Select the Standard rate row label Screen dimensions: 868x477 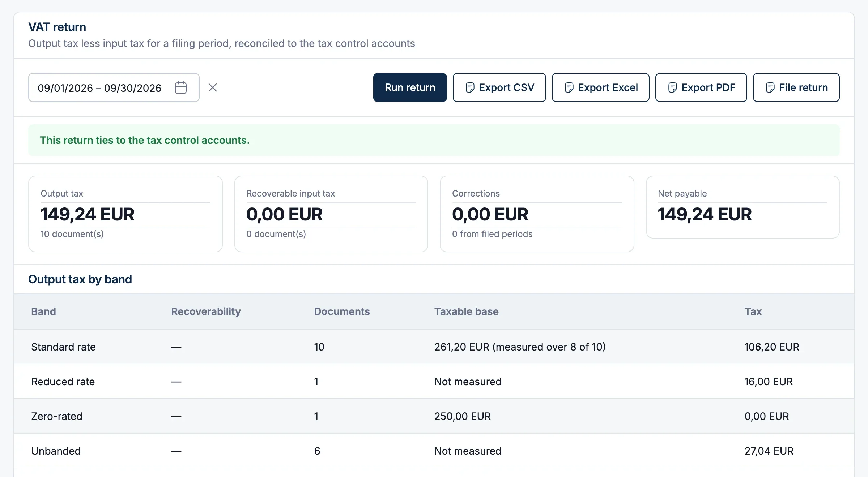[x=63, y=347]
